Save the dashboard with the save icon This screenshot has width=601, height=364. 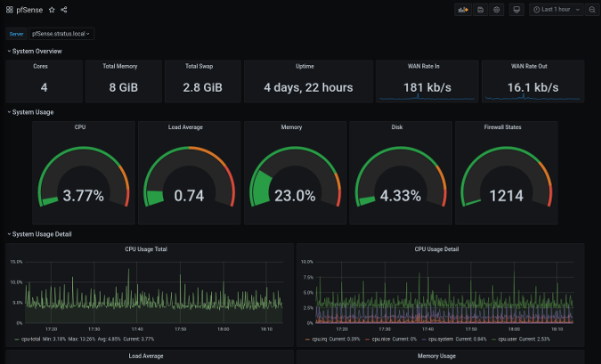(481, 9)
